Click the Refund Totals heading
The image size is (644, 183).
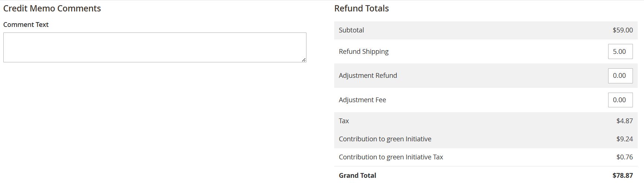361,8
